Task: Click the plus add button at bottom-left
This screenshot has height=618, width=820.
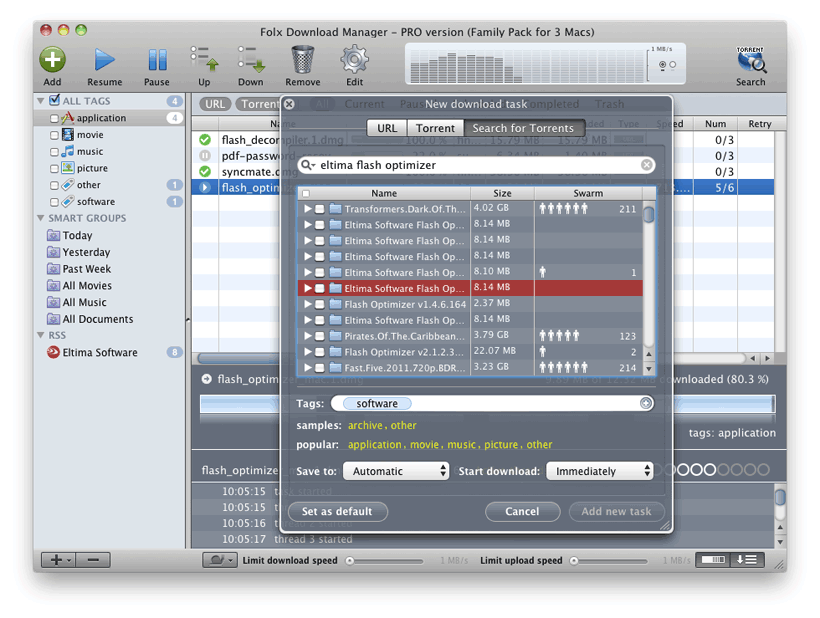Action: (x=58, y=560)
